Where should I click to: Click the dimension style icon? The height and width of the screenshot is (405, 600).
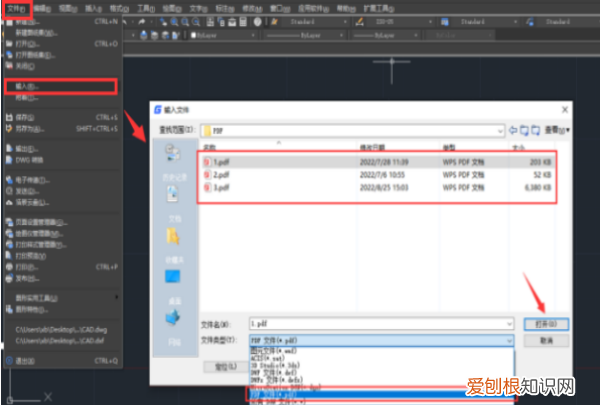tap(359, 22)
